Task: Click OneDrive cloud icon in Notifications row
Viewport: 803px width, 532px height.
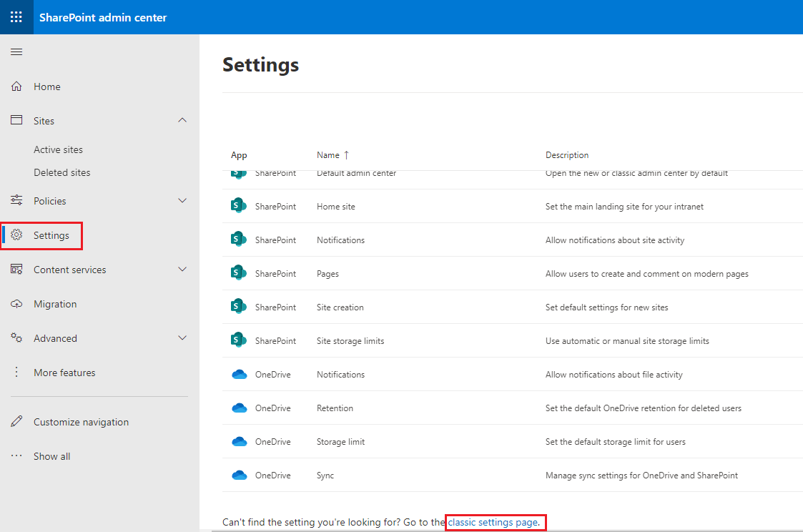Action: [x=239, y=374]
